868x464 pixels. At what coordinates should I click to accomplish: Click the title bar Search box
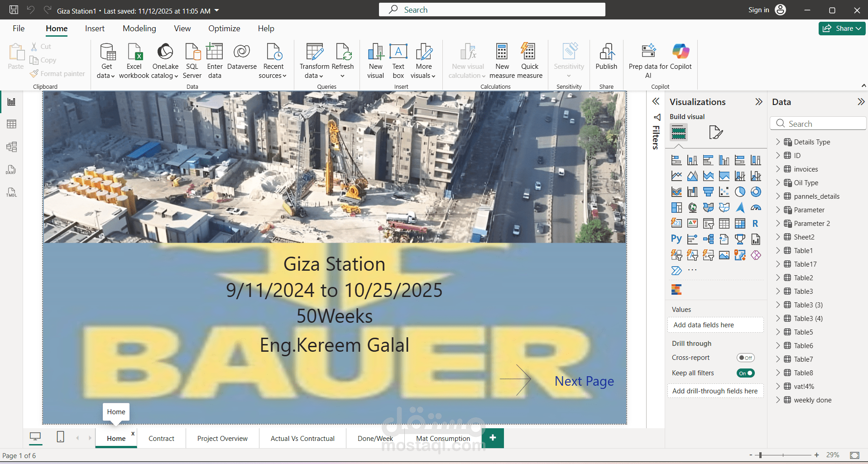(x=492, y=10)
